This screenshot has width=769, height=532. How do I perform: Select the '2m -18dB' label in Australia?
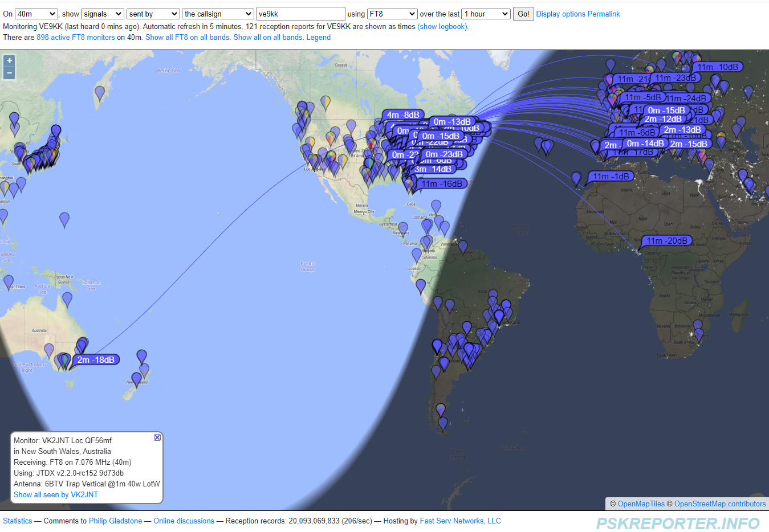pyautogui.click(x=96, y=359)
